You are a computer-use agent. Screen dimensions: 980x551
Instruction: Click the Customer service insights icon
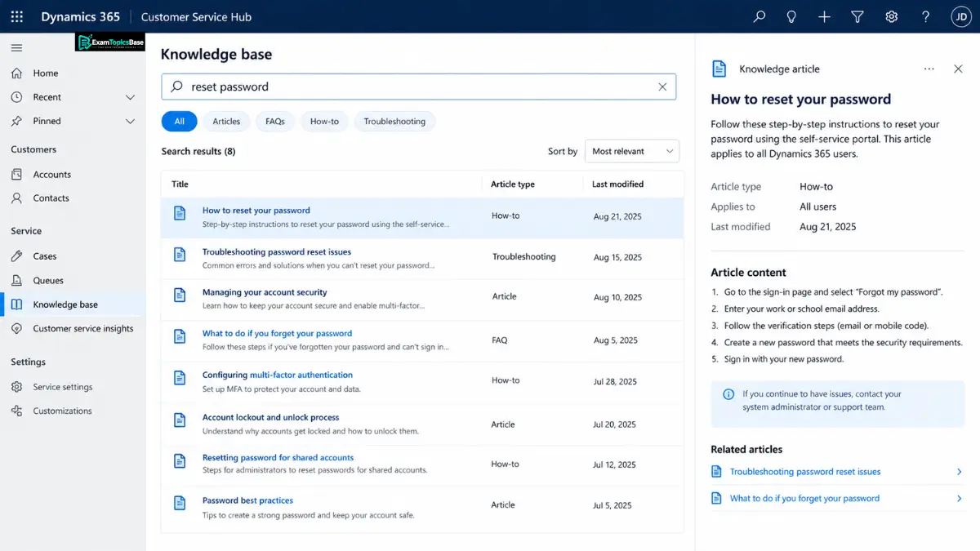[x=16, y=328]
